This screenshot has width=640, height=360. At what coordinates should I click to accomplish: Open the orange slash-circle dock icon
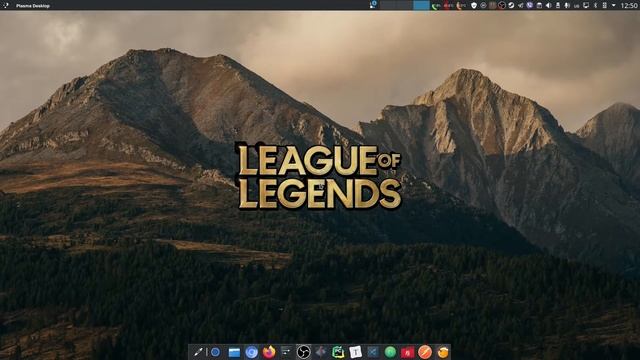pyautogui.click(x=425, y=352)
